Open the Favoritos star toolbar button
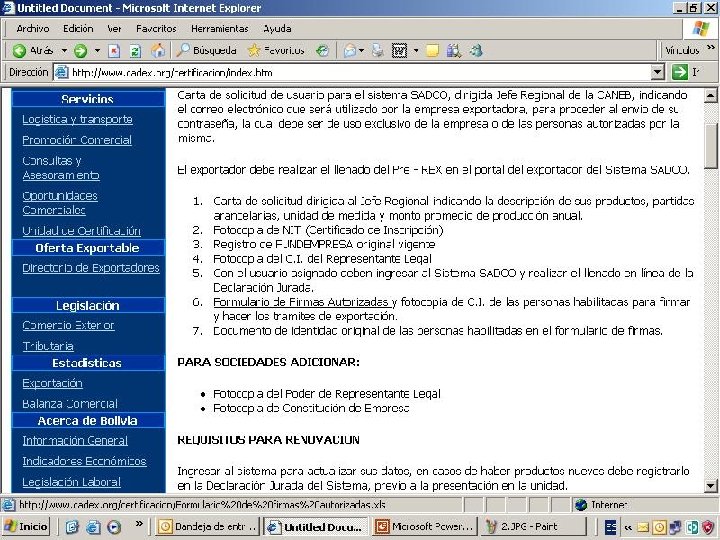The width and height of the screenshot is (720, 540). point(276,51)
